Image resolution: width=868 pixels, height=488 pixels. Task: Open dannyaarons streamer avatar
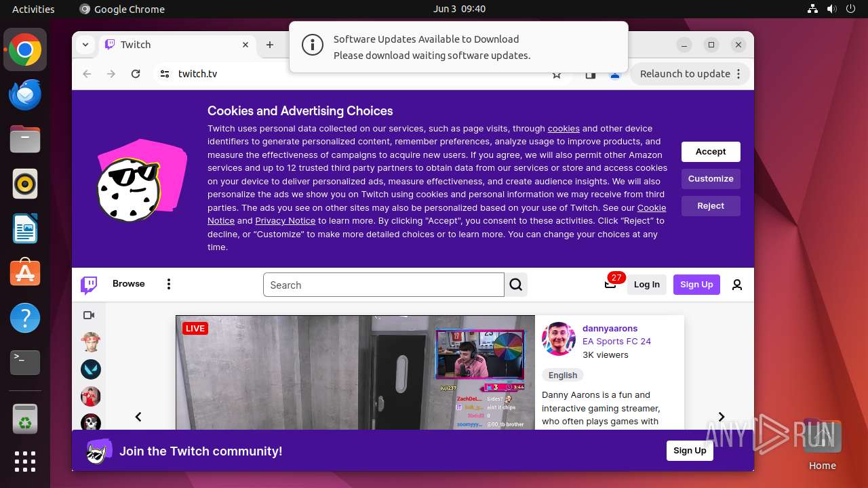(559, 338)
